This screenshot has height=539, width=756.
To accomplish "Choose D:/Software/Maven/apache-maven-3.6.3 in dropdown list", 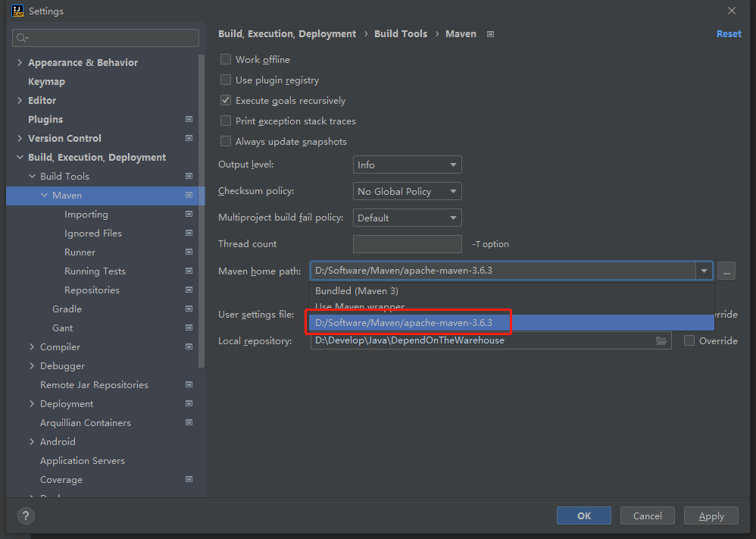I will (511, 322).
